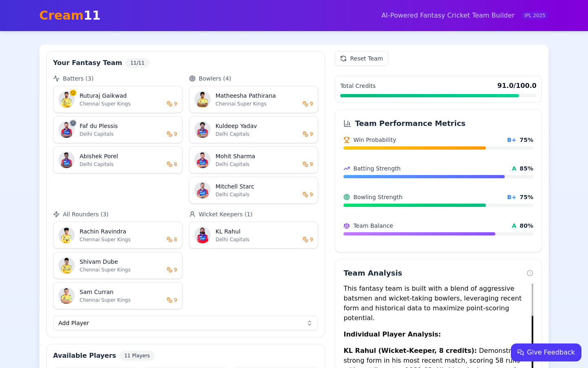Click the Batting Strength trend icon
The height and width of the screenshot is (368, 588).
[x=347, y=168]
